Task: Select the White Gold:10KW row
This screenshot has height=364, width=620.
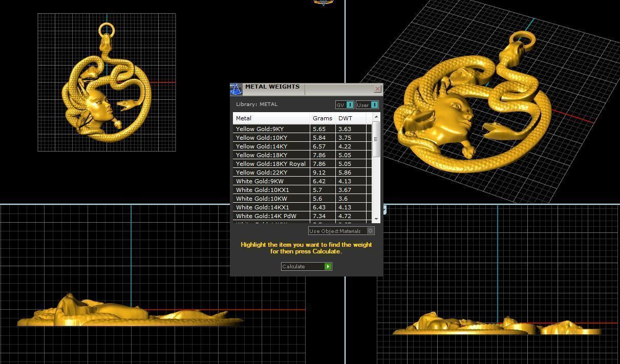Action: pos(302,199)
